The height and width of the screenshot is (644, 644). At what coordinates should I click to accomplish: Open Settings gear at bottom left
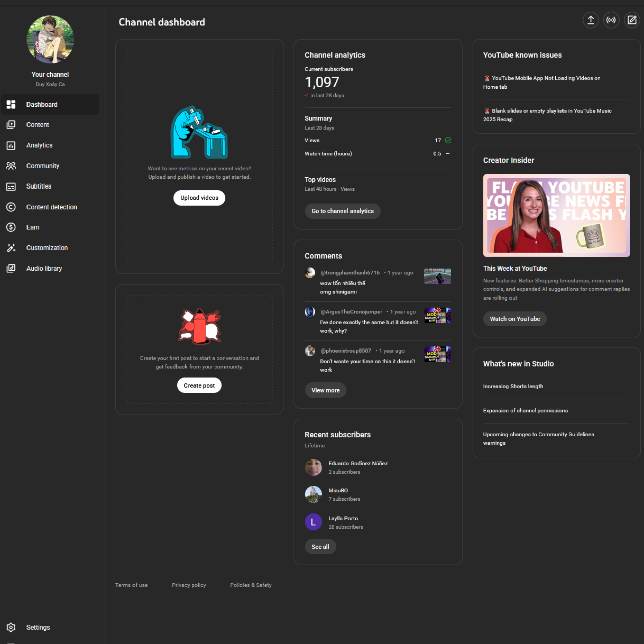11,627
